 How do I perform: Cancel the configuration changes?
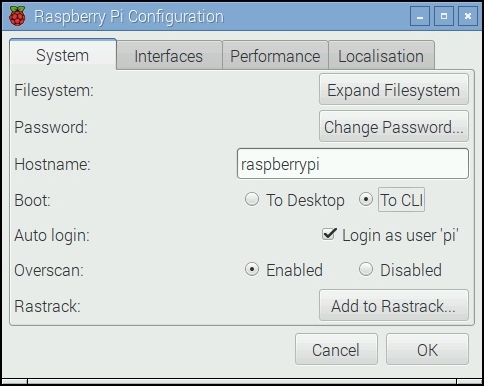tap(336, 349)
